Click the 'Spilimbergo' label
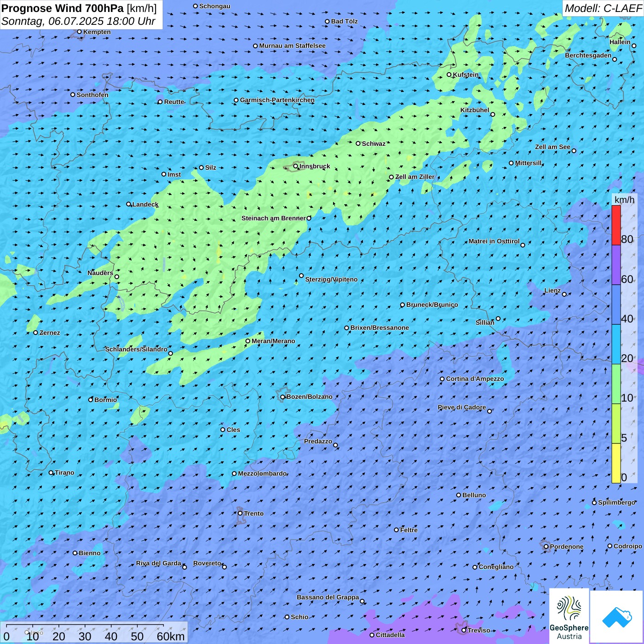 617,502
